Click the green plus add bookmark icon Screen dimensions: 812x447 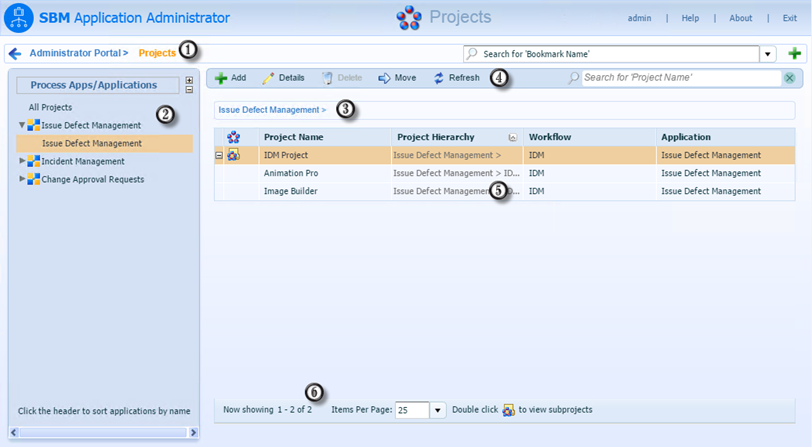click(794, 53)
